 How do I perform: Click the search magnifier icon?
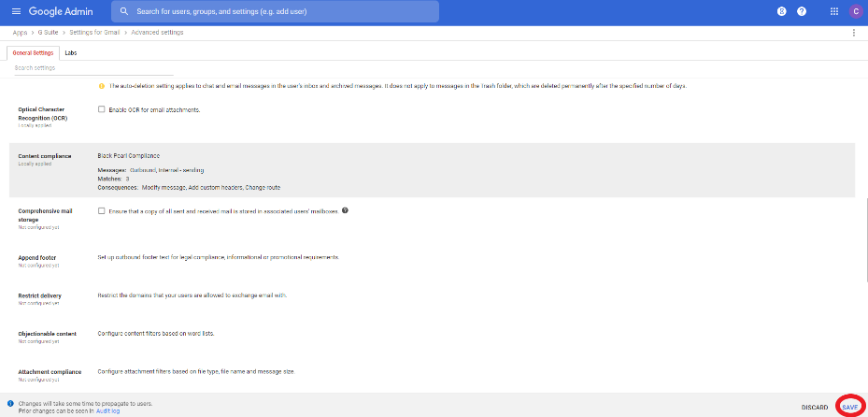[x=124, y=11]
